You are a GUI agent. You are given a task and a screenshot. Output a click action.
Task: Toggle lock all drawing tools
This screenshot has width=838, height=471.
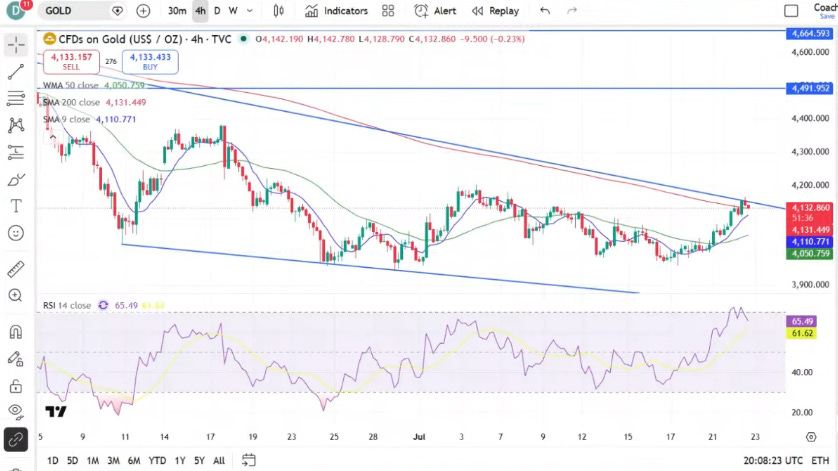(x=16, y=385)
